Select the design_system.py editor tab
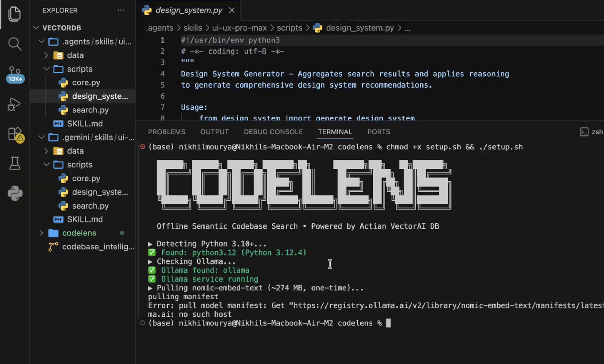The width and height of the screenshot is (604, 364). tap(189, 10)
